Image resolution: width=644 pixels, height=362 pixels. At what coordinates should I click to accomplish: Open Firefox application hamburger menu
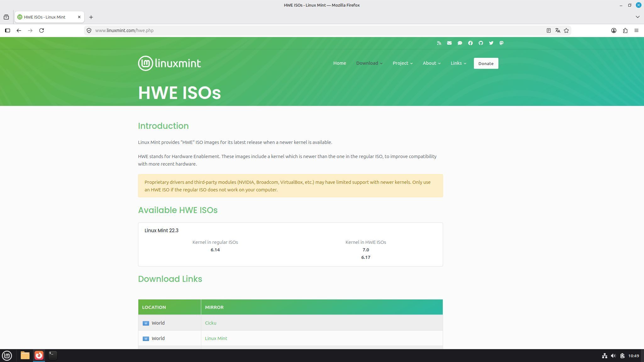(636, 30)
